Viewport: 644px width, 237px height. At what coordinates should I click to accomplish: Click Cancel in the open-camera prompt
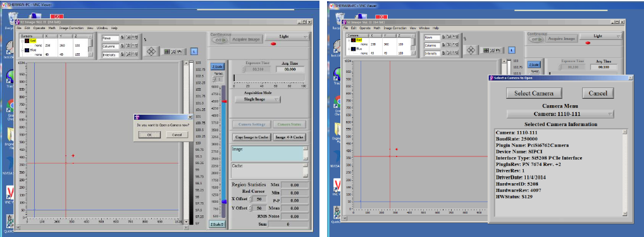(177, 134)
